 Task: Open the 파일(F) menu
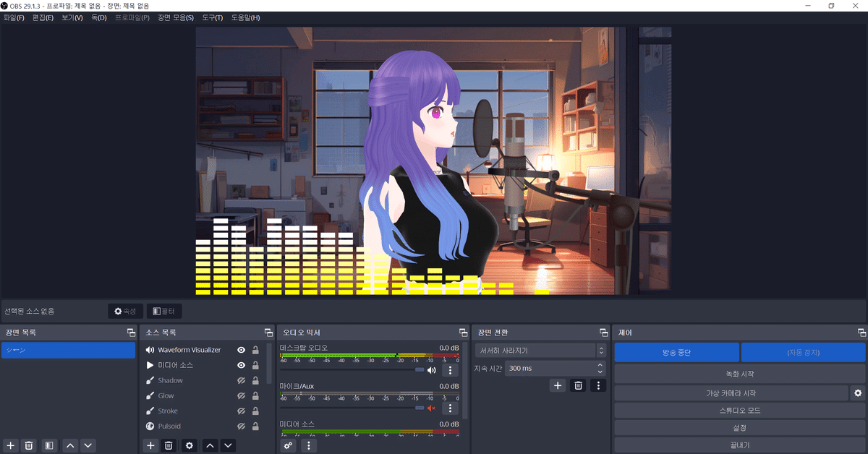pyautogui.click(x=14, y=17)
